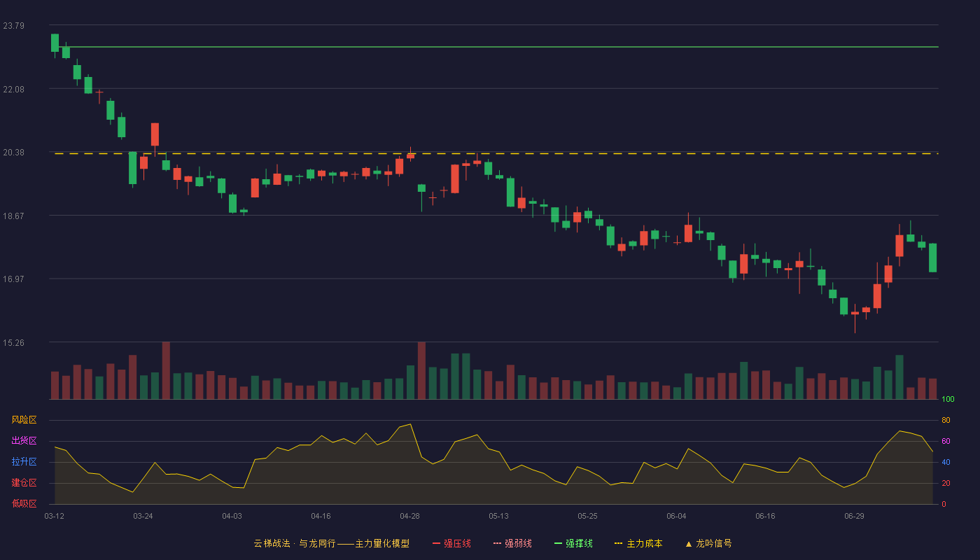Click the 06-29 date axis label
The image size is (980, 560).
[x=854, y=516]
